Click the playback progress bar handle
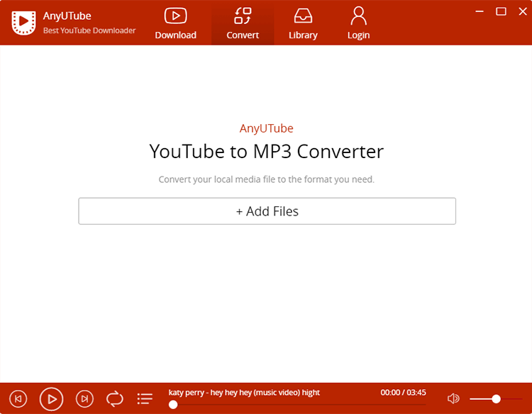Viewport: 532px width, 414px height. [x=173, y=405]
